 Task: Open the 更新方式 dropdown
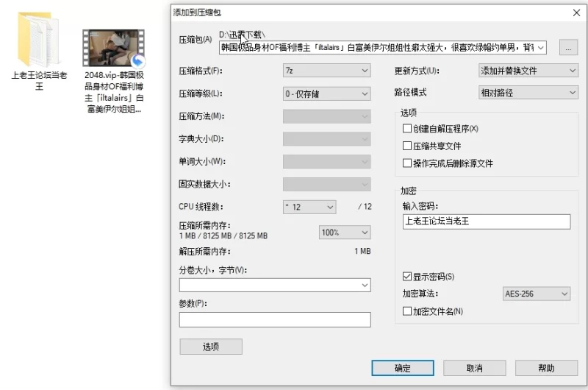(528, 71)
